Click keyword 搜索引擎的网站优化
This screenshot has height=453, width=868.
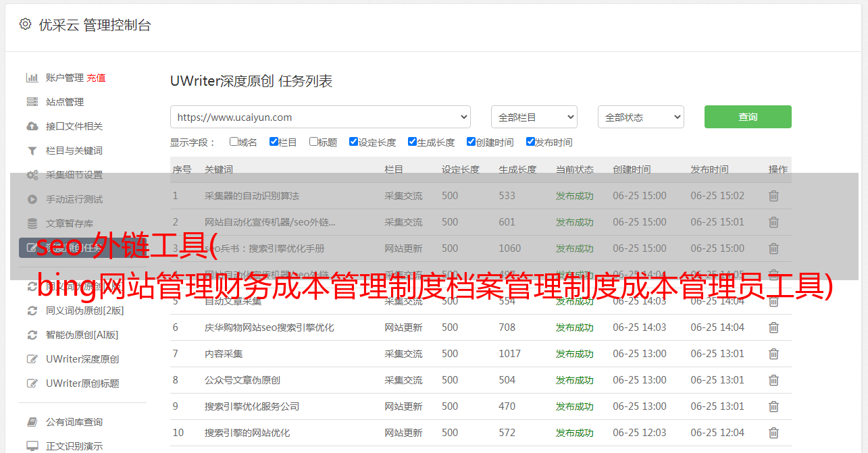pyautogui.click(x=247, y=433)
